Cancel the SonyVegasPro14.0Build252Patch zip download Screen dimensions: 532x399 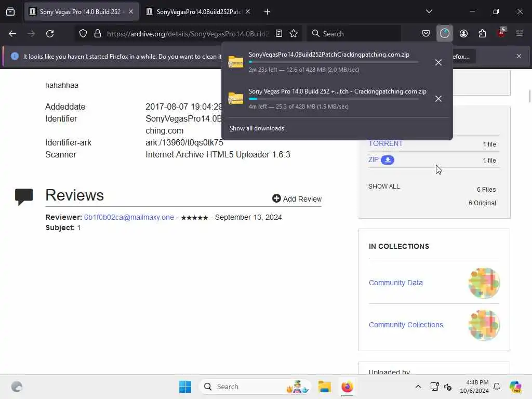point(438,62)
